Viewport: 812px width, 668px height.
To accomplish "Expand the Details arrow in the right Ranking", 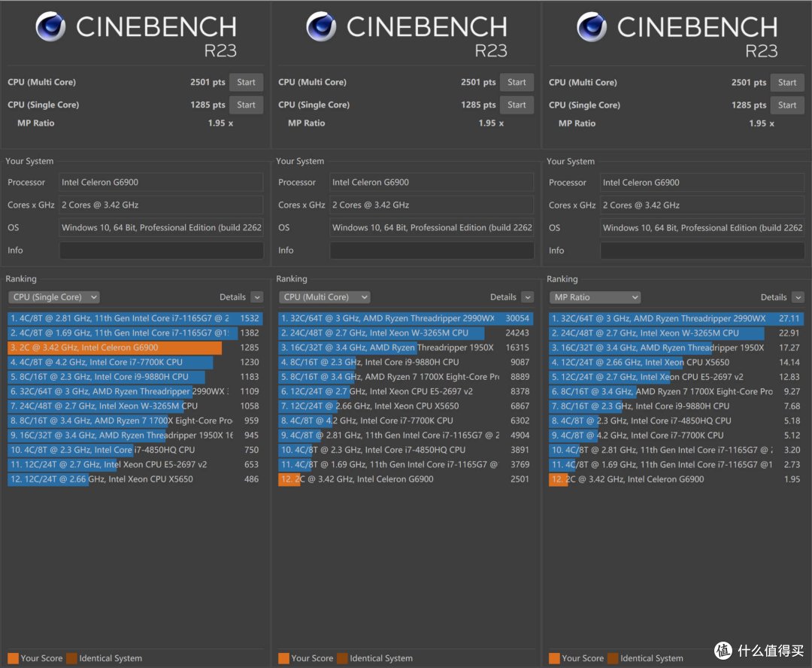I will (x=798, y=297).
